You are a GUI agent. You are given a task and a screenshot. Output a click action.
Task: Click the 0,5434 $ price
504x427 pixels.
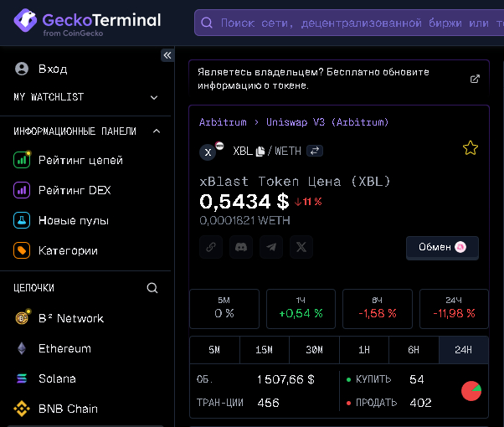[x=244, y=202]
